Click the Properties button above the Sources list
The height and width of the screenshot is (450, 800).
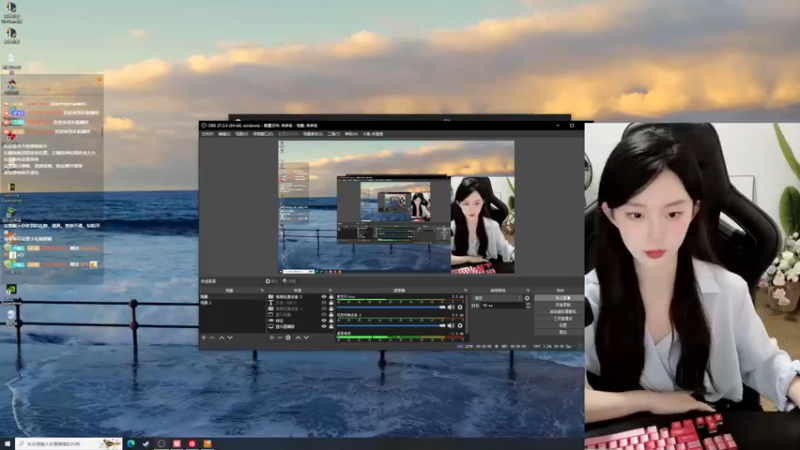tap(271, 281)
